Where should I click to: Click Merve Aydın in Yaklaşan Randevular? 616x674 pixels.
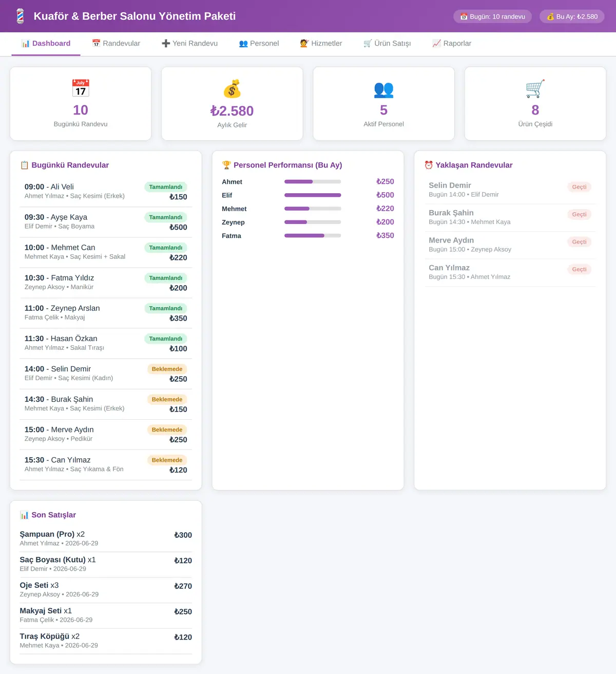tap(510, 245)
